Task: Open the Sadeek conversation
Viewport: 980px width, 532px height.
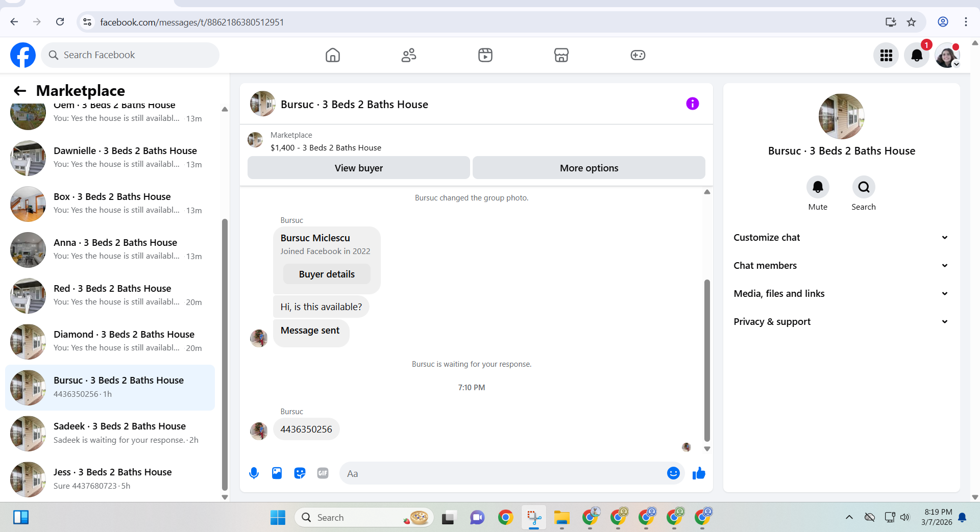Action: [110, 434]
